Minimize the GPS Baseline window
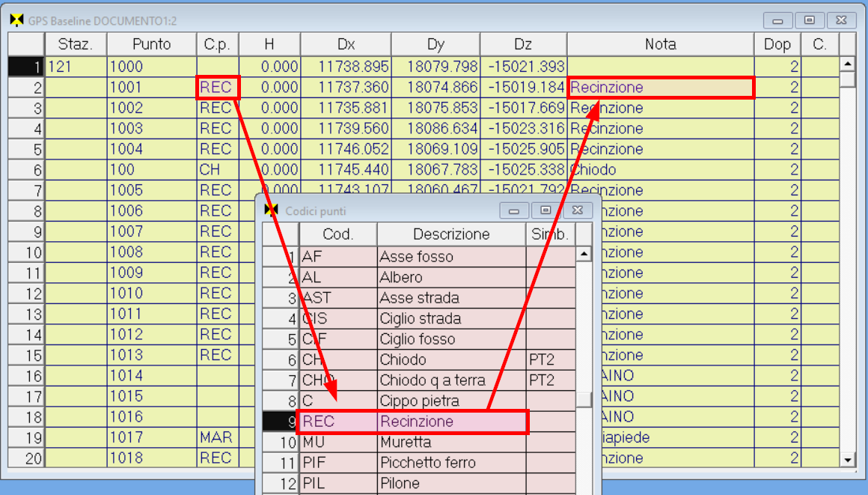868x495 pixels. tap(778, 20)
